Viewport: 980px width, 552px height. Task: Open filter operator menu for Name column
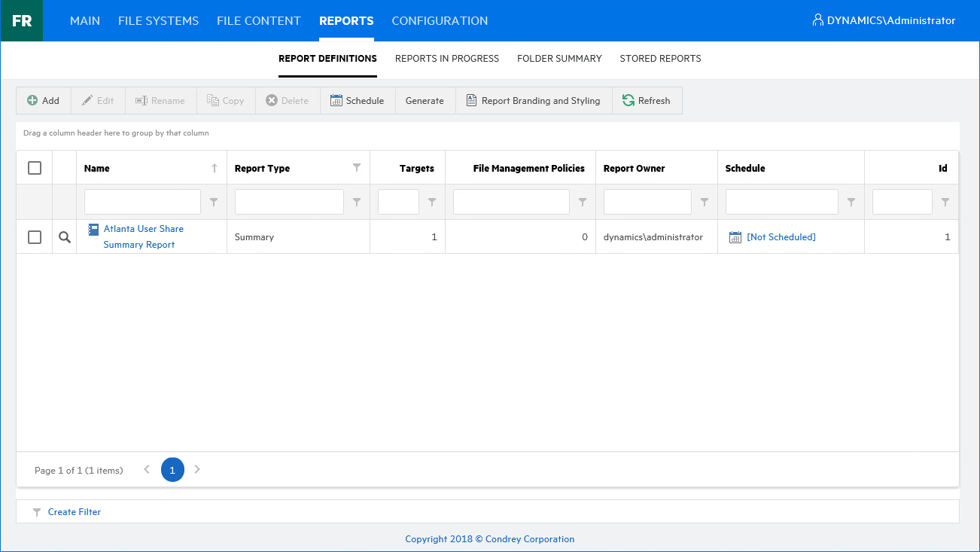click(x=214, y=202)
